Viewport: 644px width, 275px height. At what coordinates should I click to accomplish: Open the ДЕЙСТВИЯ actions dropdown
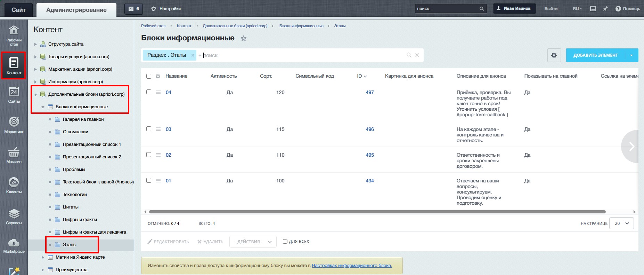(253, 242)
